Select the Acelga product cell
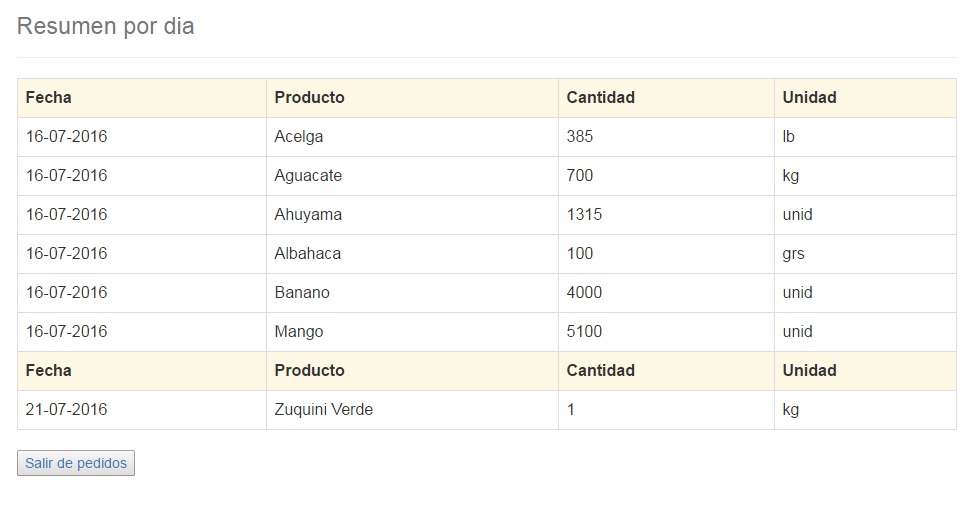The width and height of the screenshot is (965, 519). (x=412, y=137)
